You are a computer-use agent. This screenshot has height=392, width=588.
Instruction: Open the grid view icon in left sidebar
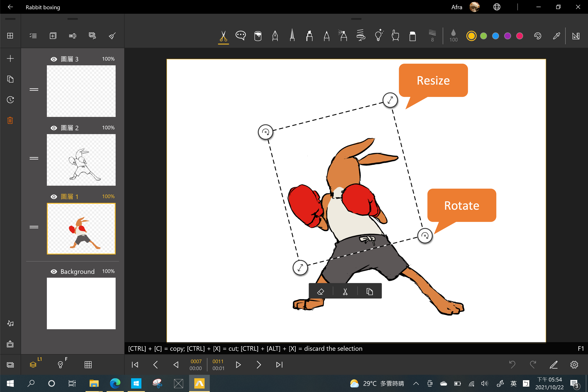10,36
